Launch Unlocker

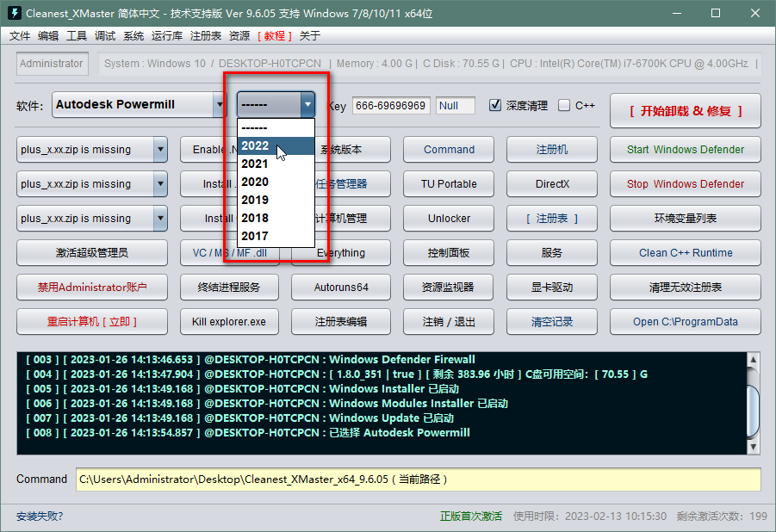449,219
